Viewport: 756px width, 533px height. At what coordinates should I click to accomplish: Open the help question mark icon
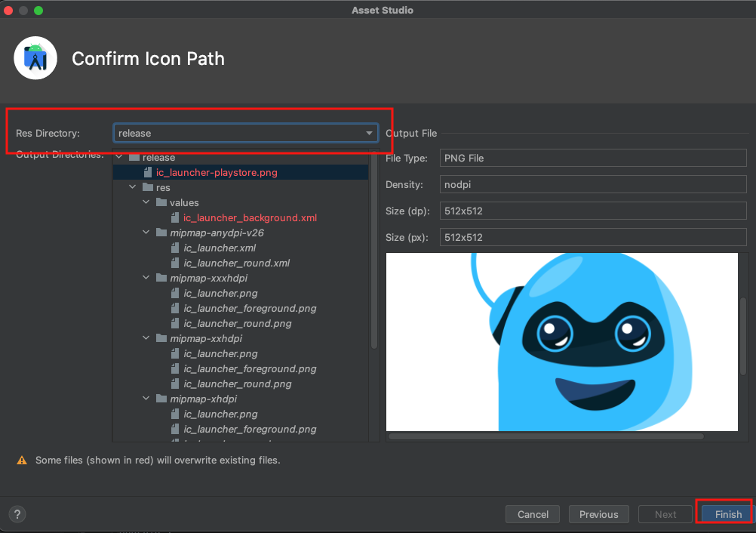[x=17, y=514]
